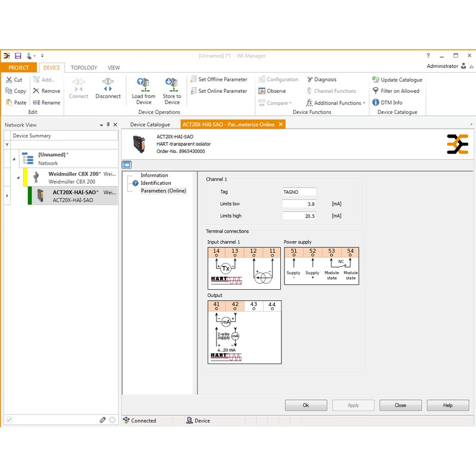This screenshot has height=476, width=476.
Task: Open the help question mark
Action: [428, 55]
